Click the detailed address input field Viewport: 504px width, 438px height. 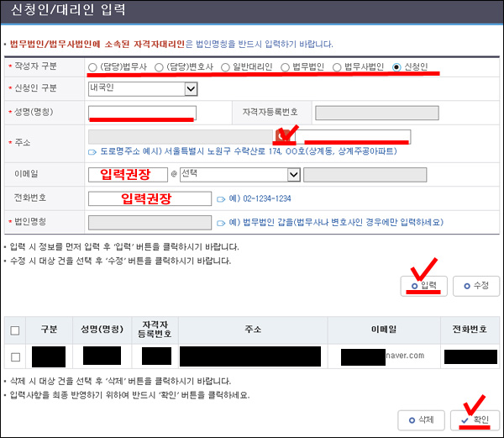[353, 137]
